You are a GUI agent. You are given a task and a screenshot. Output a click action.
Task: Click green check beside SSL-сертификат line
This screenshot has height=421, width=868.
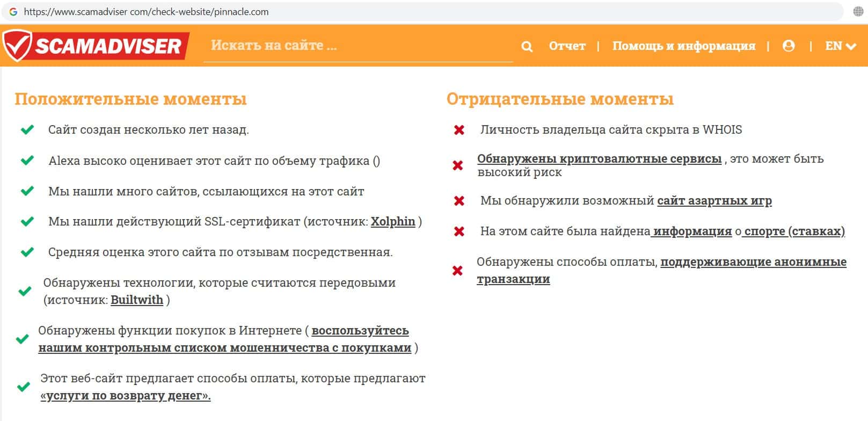[27, 222]
